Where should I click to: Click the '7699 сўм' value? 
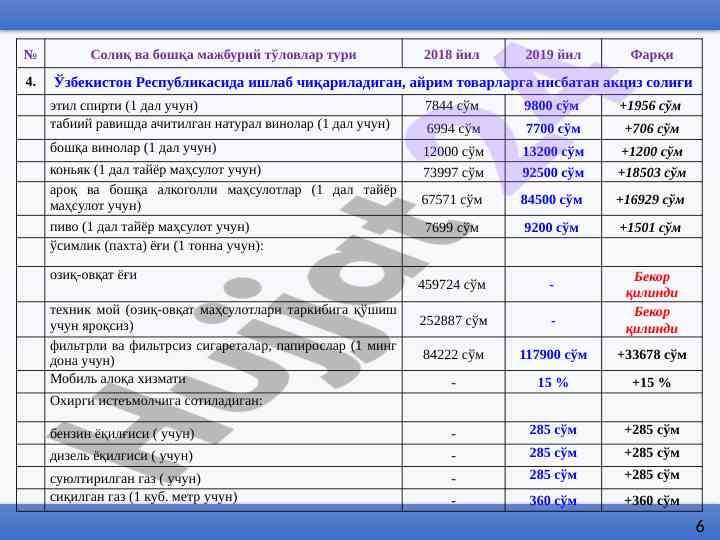452,228
